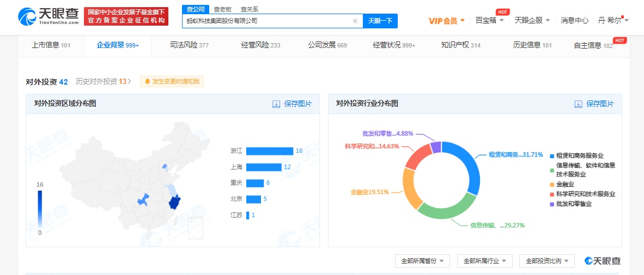Click the 重庆 bar showing 6
This screenshot has height=275, width=644.
point(255,183)
